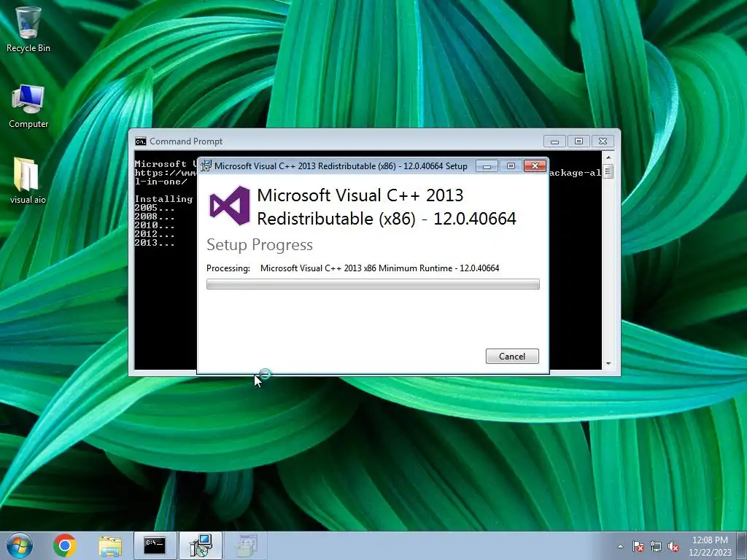
Task: Open network status tray icon
Action: [656, 546]
